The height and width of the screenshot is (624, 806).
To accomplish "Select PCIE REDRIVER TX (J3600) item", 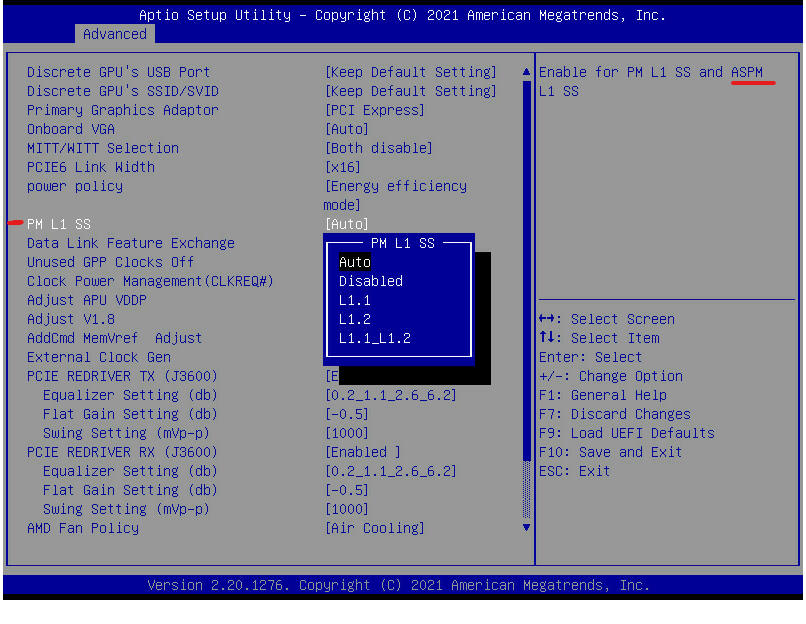I will pyautogui.click(x=122, y=376).
